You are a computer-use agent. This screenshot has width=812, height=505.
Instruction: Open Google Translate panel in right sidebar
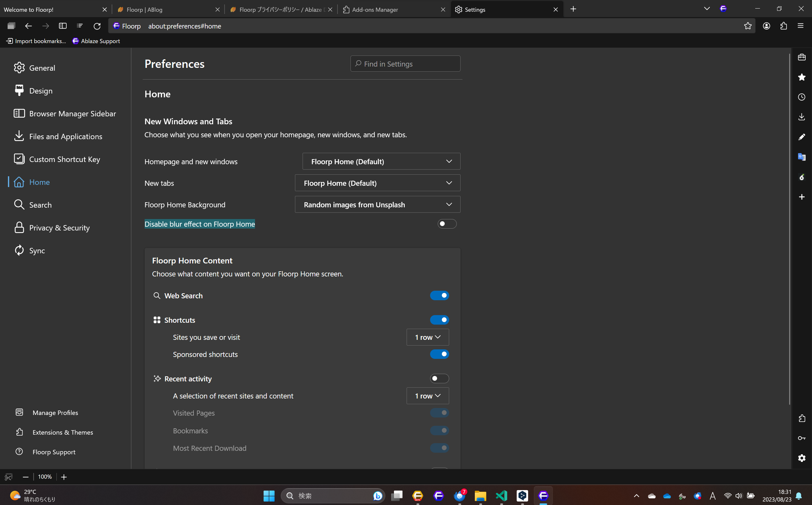802,157
